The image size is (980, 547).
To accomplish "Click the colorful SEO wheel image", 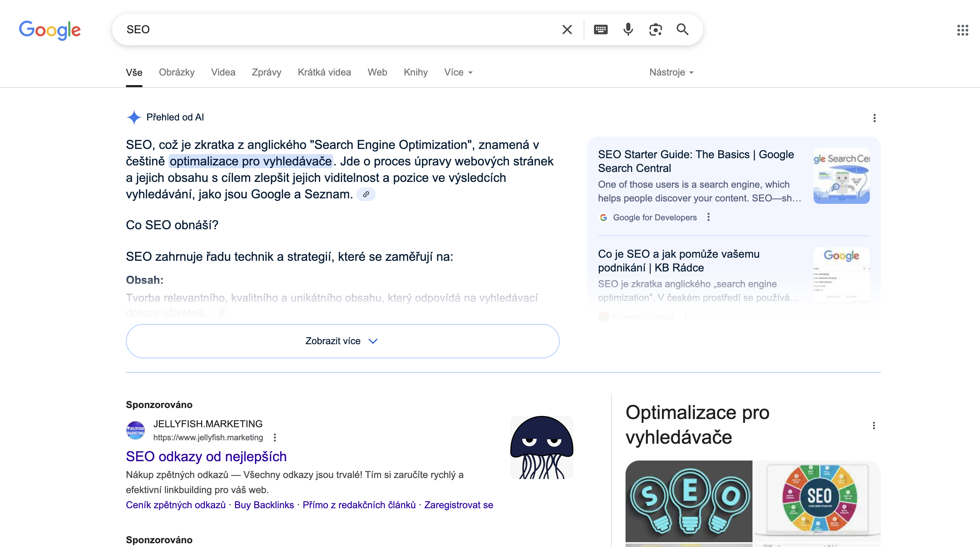I will pyautogui.click(x=818, y=501).
